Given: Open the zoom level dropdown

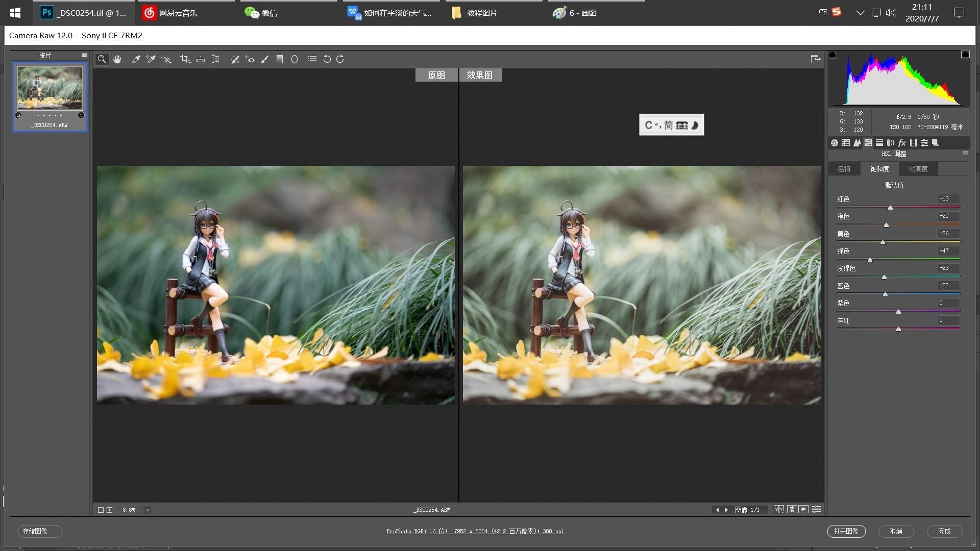Looking at the screenshot, I should click(x=148, y=510).
